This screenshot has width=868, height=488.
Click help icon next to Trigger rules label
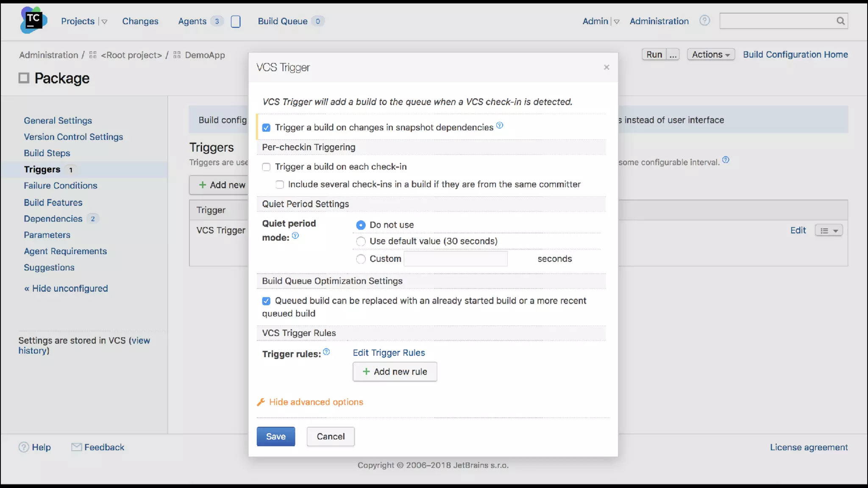pos(326,352)
